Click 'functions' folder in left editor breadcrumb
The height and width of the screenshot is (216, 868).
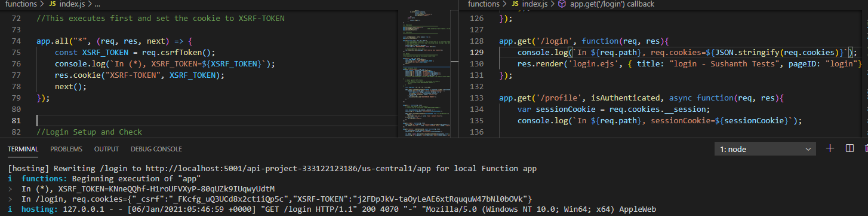[20, 4]
